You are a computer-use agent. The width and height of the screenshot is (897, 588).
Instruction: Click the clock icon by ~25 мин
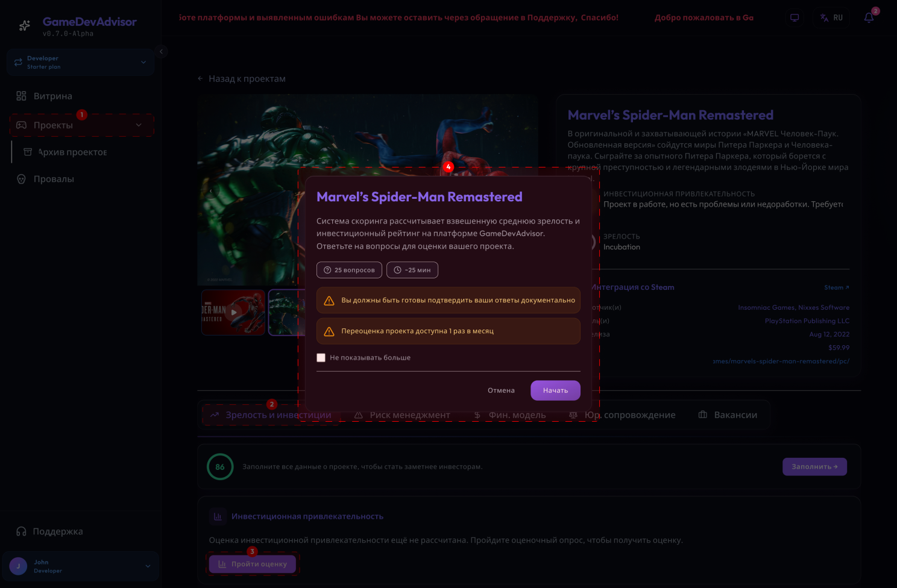tap(397, 270)
